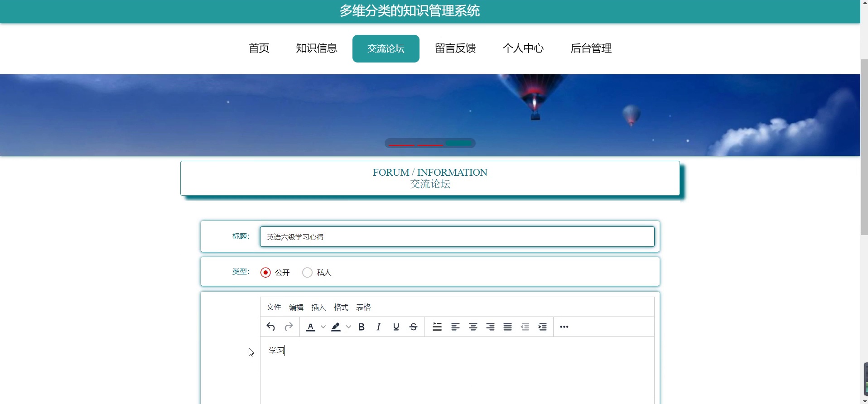
Task: Open the 表格 editor menu
Action: (363, 307)
